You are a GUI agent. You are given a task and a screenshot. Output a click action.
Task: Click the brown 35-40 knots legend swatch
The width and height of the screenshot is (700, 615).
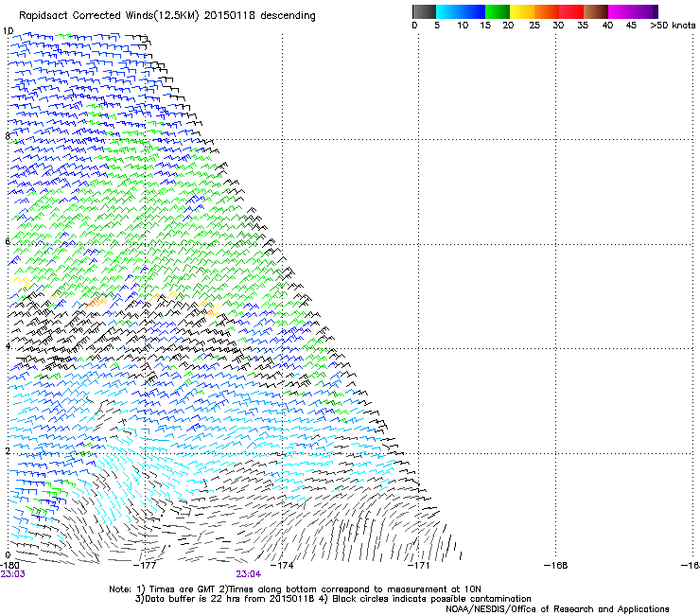(596, 11)
